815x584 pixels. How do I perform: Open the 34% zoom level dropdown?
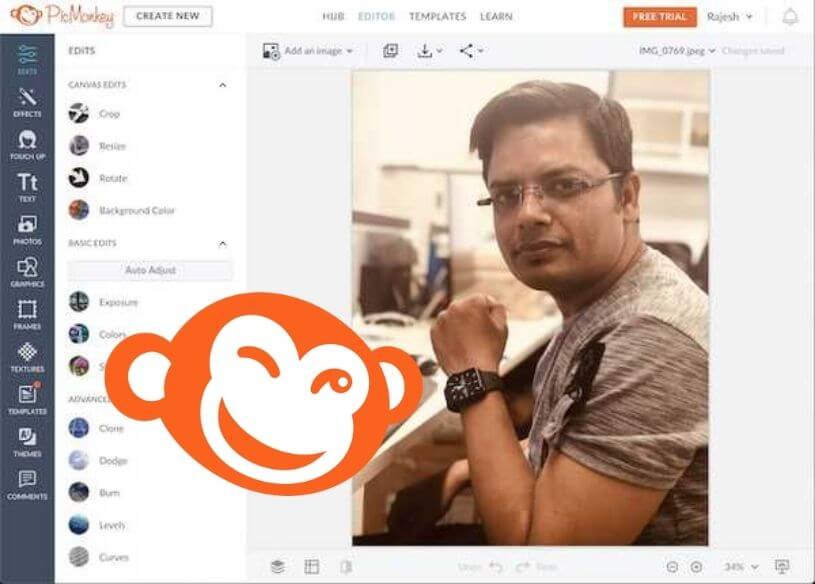[740, 567]
